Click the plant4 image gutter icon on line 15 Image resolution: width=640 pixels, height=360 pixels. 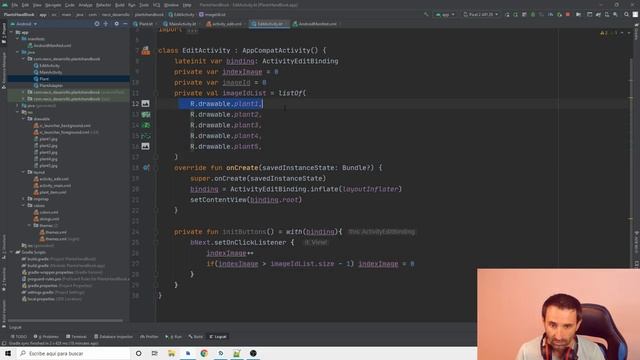pos(145,136)
